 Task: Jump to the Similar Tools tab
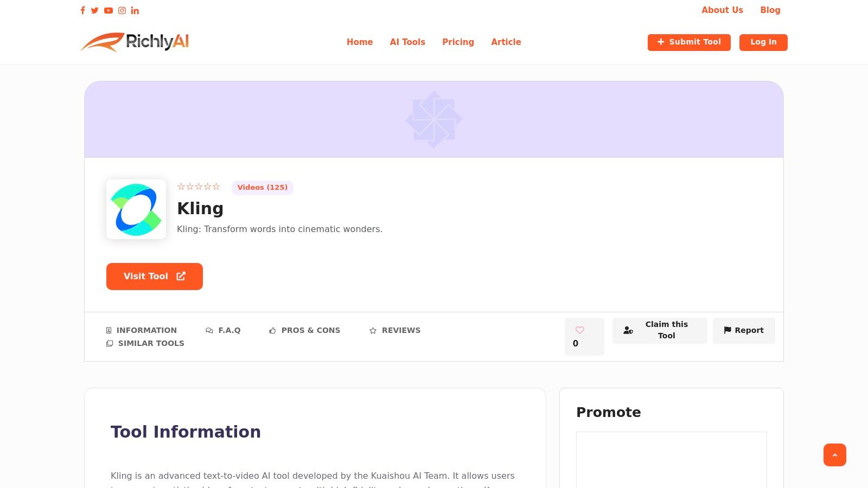point(145,343)
